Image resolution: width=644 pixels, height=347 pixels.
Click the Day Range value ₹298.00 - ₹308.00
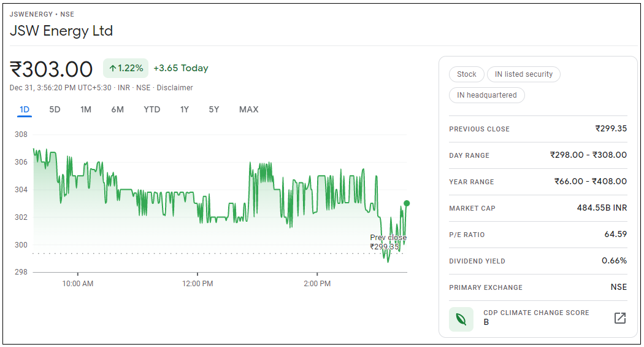tap(589, 155)
